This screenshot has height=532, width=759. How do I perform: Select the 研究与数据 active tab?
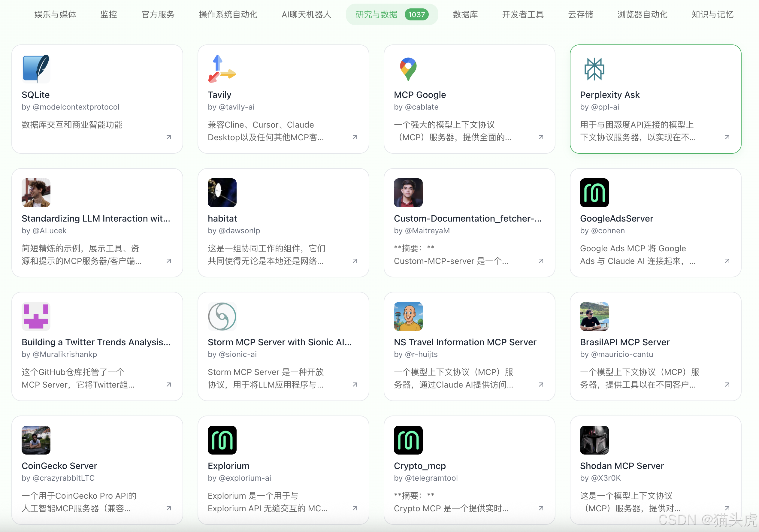(392, 14)
